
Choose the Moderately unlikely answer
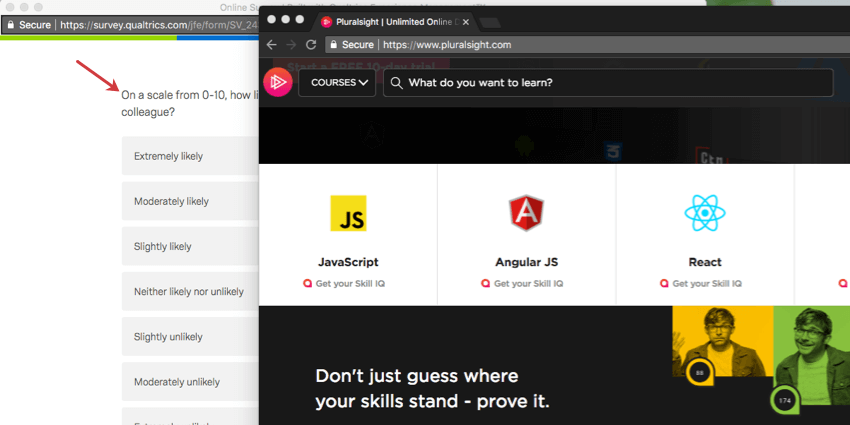point(190,382)
